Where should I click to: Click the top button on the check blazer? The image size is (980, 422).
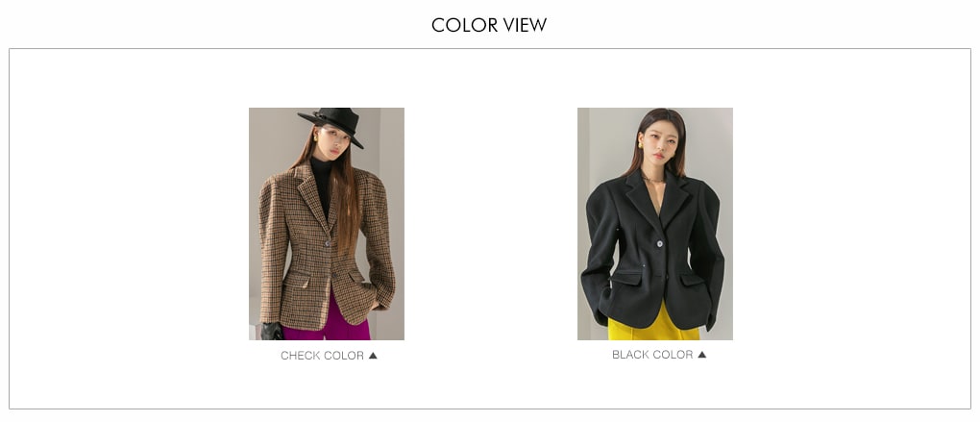coord(327,243)
